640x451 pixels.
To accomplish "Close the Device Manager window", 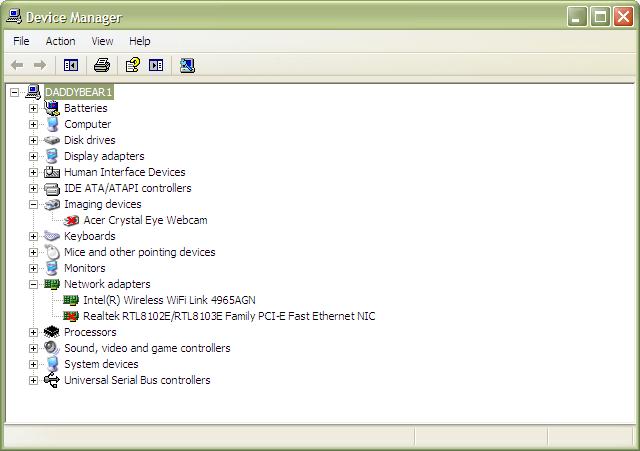I will [x=624, y=16].
